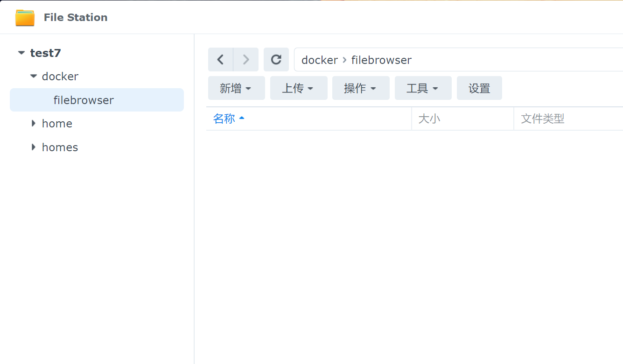Collapse the test7 tree node
The image size is (623, 364).
(21, 53)
